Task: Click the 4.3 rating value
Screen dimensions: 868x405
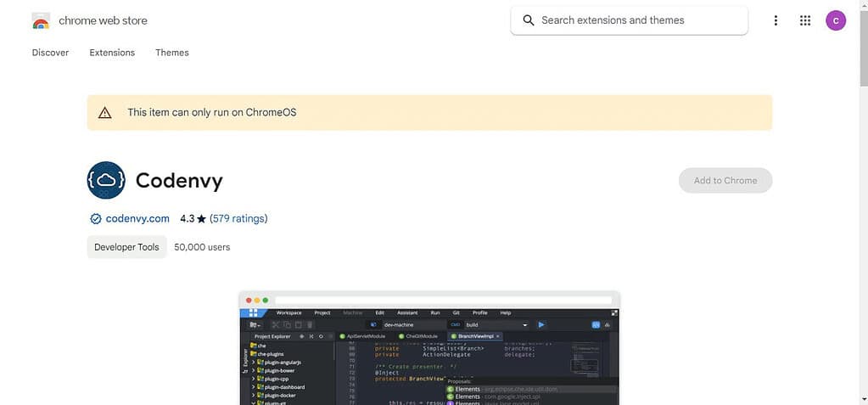Action: click(x=188, y=219)
